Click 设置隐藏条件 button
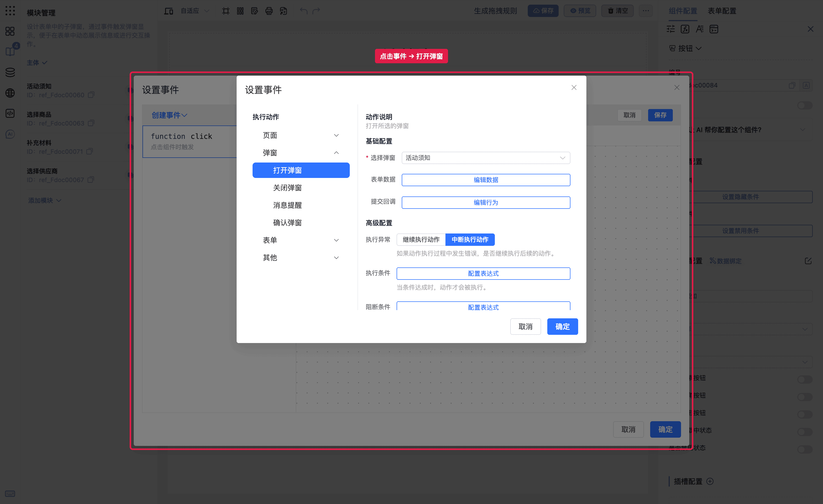This screenshot has width=823, height=504. click(x=740, y=197)
